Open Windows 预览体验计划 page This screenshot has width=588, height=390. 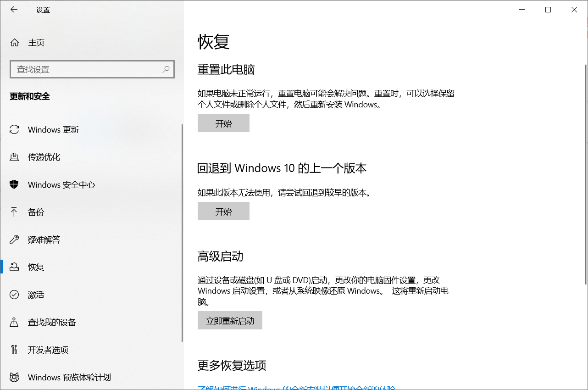tap(91, 378)
